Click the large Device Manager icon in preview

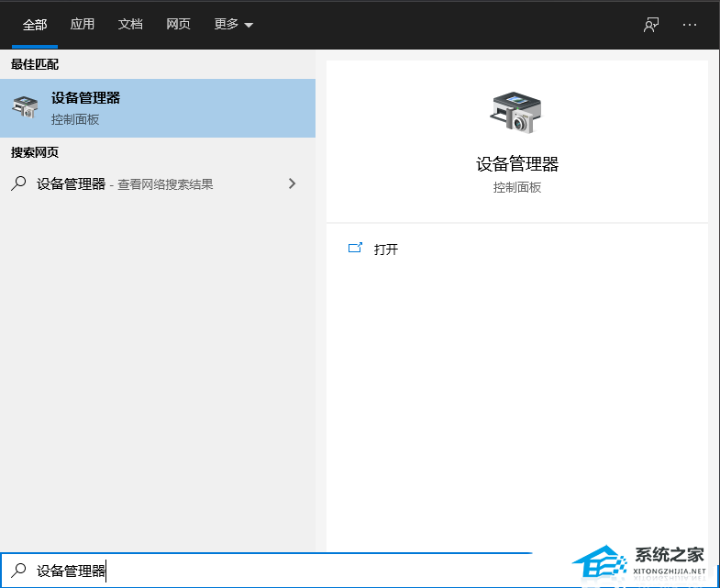tap(516, 112)
